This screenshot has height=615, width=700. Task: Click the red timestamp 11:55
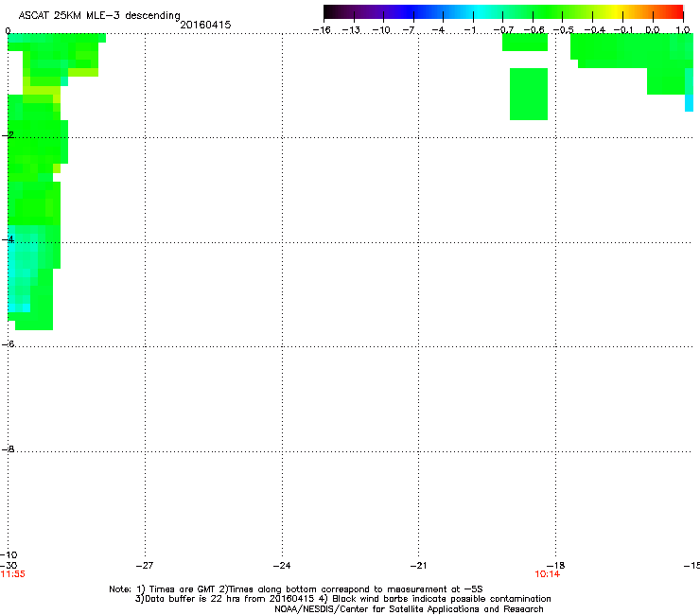(x=13, y=574)
